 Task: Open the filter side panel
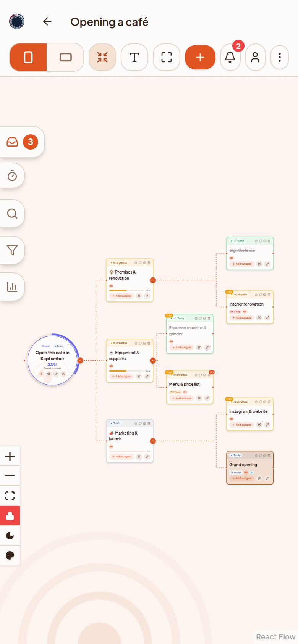tap(12, 250)
